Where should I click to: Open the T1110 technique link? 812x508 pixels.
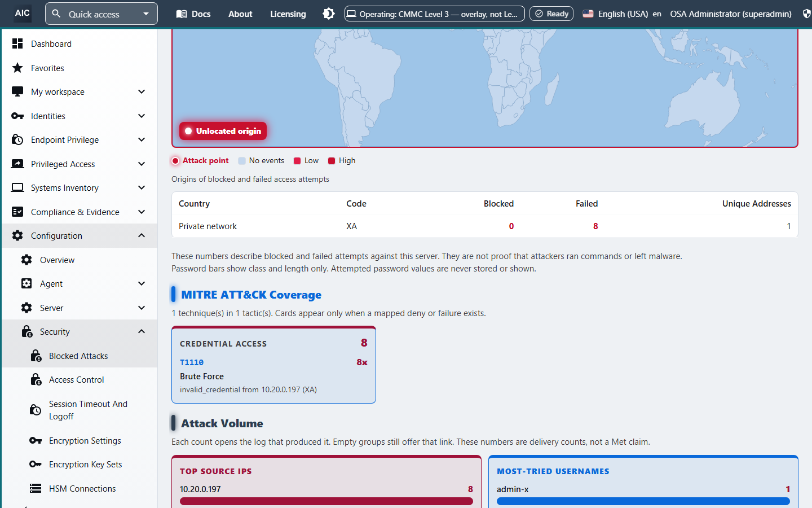point(192,362)
